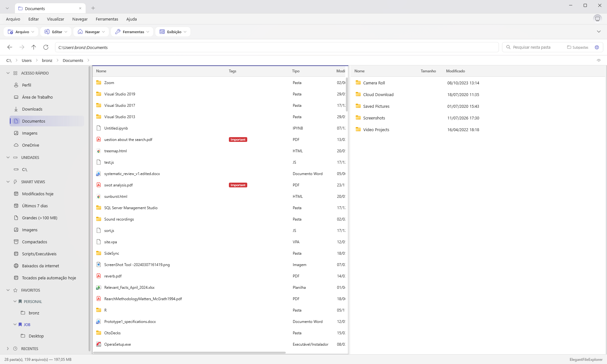Click the forward navigation arrow
The height and width of the screenshot is (364, 607).
tap(22, 47)
